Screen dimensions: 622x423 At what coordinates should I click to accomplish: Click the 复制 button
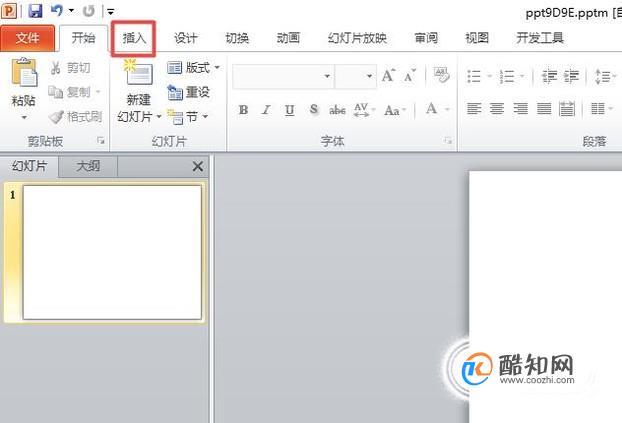[70, 92]
